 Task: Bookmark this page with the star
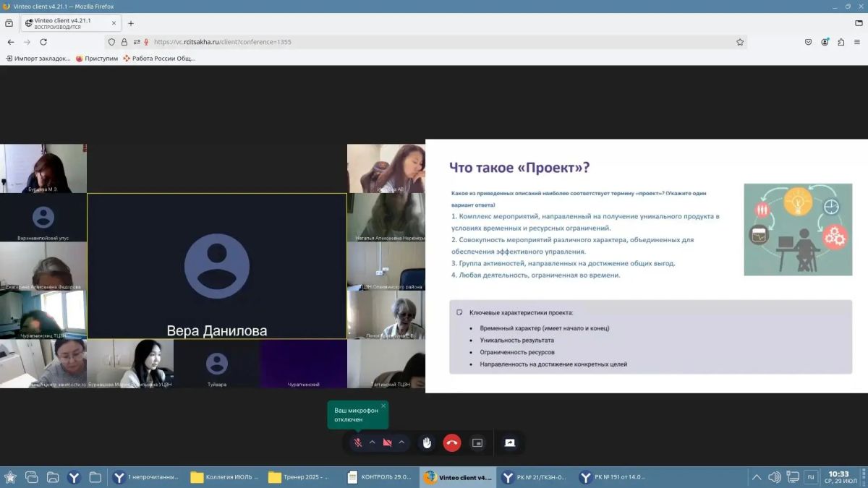(x=740, y=42)
